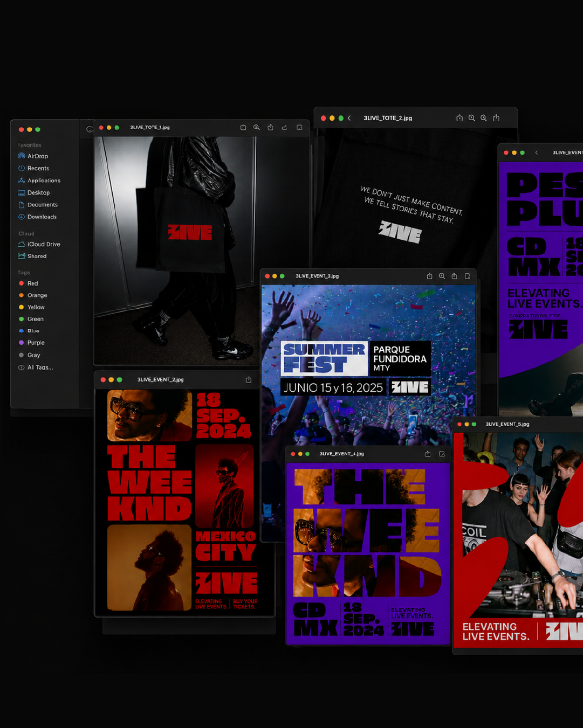Click the edit icon in 3LIVE_EVENT_4 toolbar
Image resolution: width=583 pixels, height=728 pixels.
[x=442, y=454]
